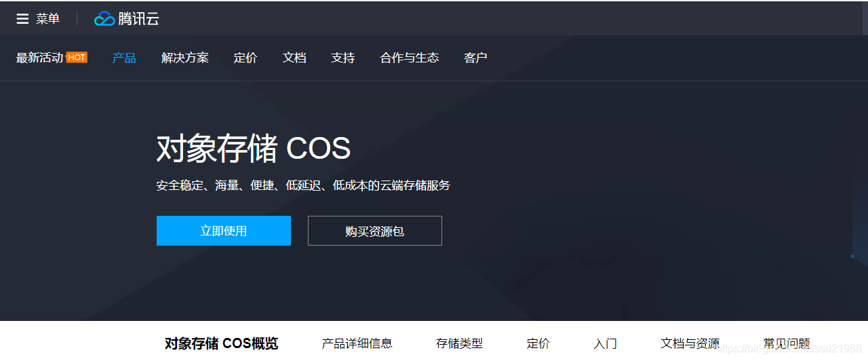The height and width of the screenshot is (361, 868).
Task: Click the 立即使用 button
Action: coord(224,231)
